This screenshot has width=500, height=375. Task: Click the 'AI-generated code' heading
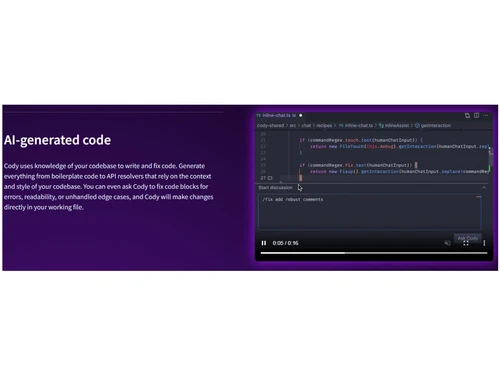pos(57,140)
